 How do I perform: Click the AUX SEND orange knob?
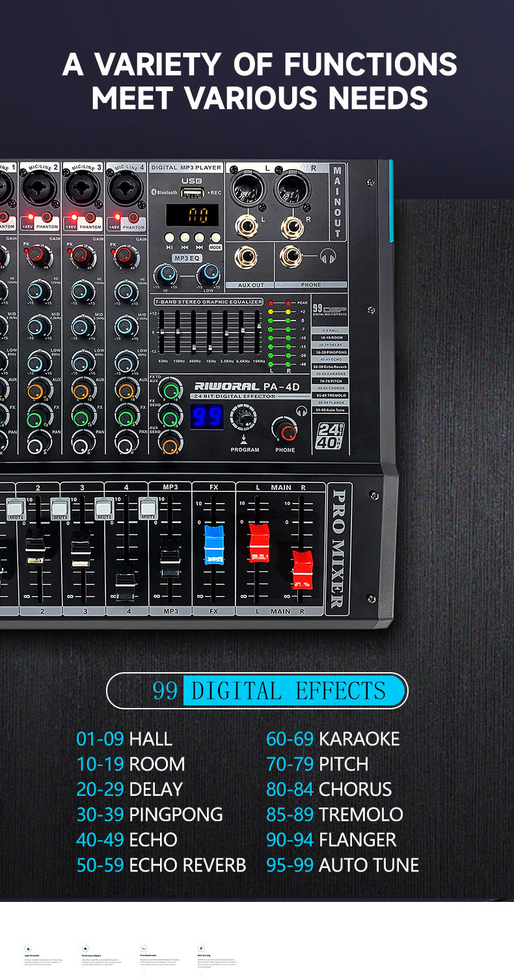coord(169,444)
